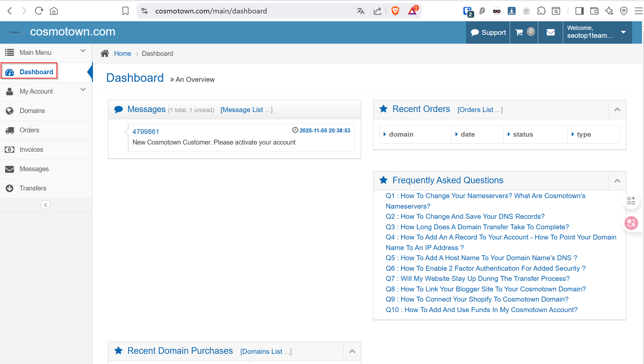The height and width of the screenshot is (364, 644).
Task: Open Messages from the sidebar
Action: coord(46,169)
